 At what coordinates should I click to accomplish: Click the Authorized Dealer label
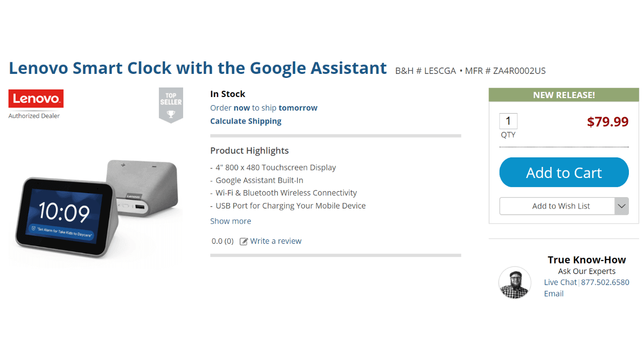click(x=34, y=116)
